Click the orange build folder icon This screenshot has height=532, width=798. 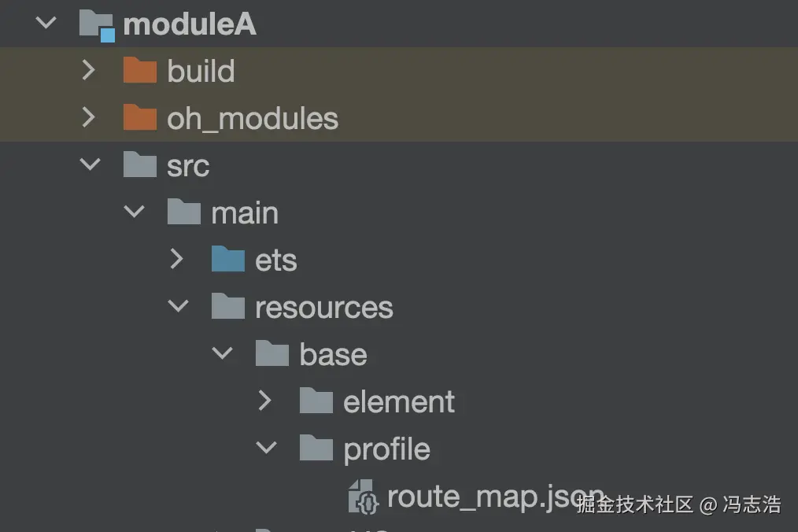click(x=140, y=71)
